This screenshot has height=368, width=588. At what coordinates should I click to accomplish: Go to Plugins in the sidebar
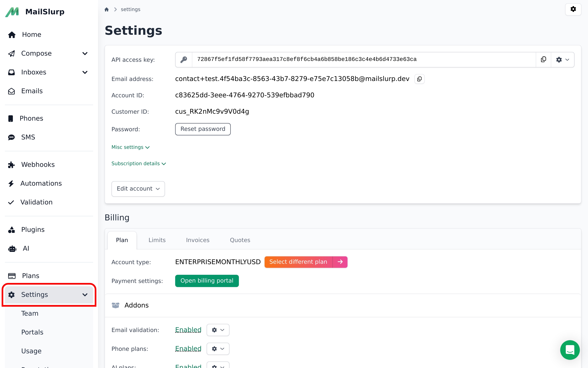(49, 230)
